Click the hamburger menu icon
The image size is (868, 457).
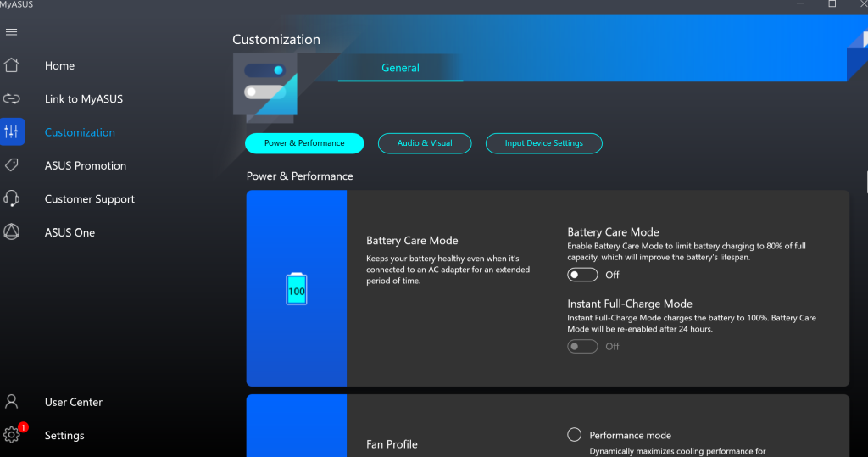tap(11, 32)
